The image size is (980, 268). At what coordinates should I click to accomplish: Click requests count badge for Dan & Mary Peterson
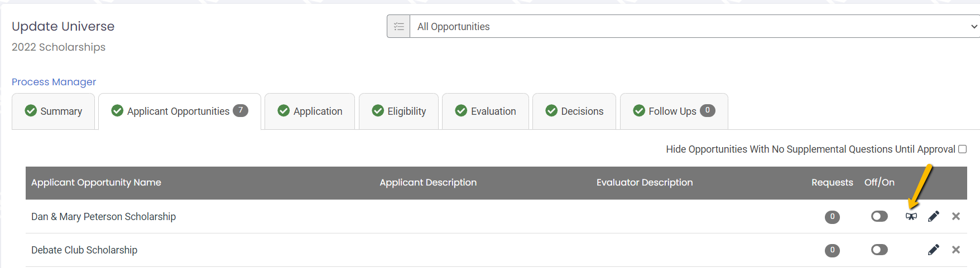coord(832,217)
